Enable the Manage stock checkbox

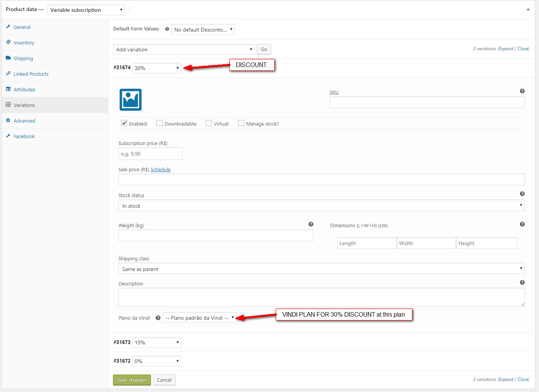coord(241,123)
